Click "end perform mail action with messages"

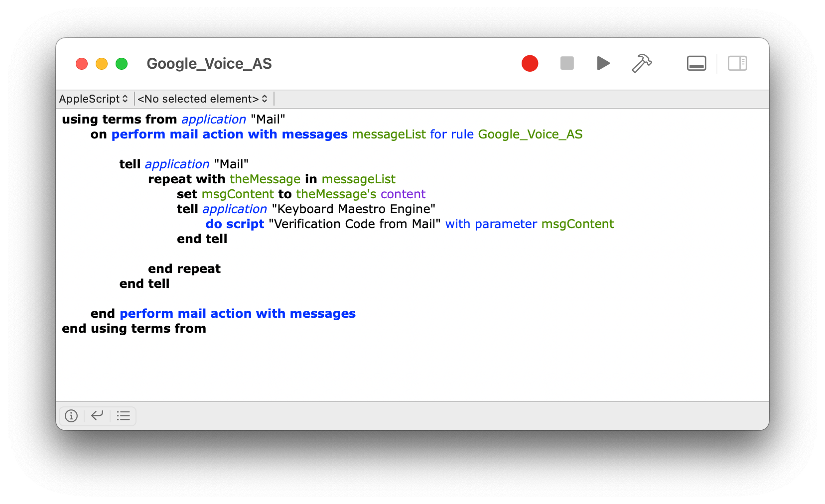tap(223, 314)
